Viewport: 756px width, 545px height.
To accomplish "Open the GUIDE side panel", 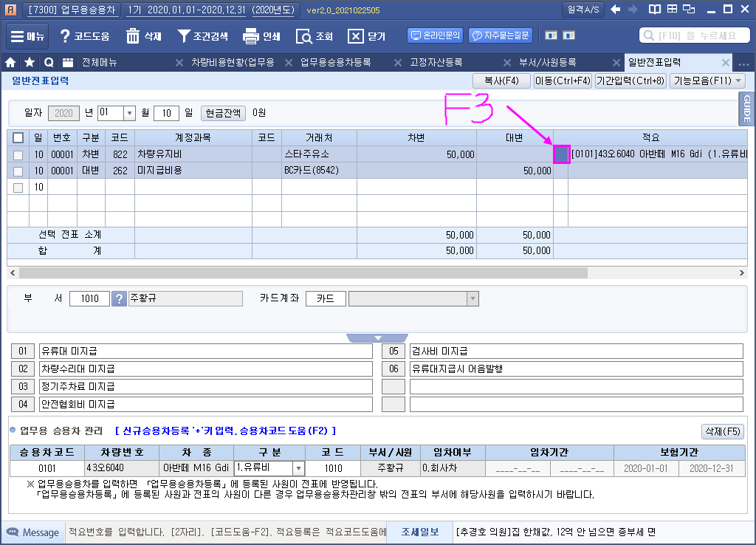I will 746,109.
